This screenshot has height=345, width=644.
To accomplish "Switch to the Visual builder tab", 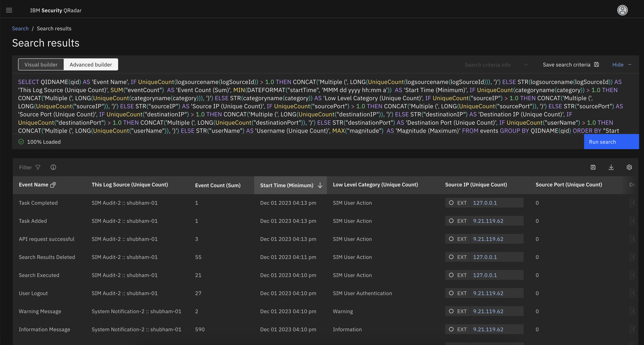I will tap(41, 64).
